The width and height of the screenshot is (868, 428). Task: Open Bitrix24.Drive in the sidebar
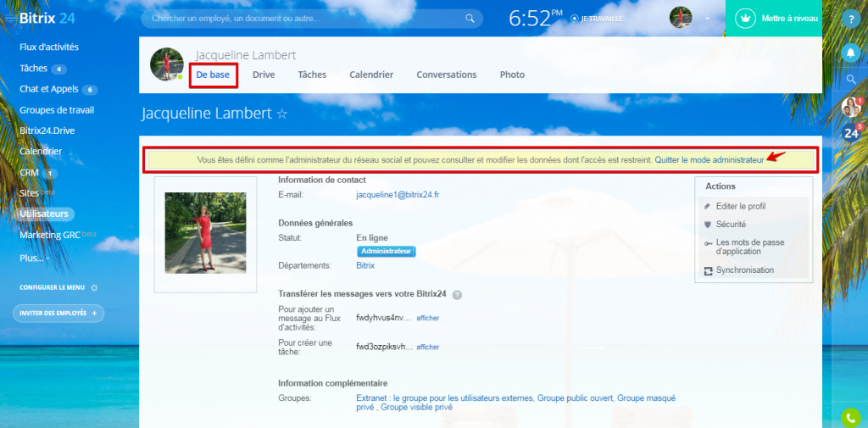[47, 131]
